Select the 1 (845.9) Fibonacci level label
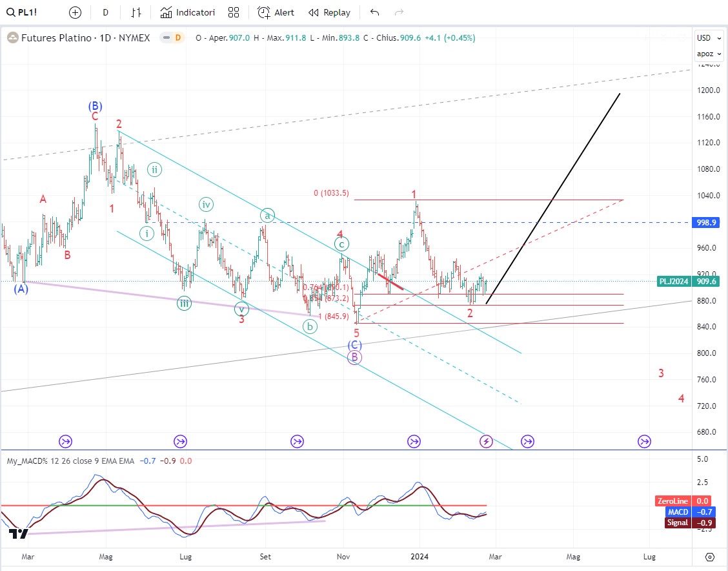This screenshot has height=571, width=728. (334, 317)
